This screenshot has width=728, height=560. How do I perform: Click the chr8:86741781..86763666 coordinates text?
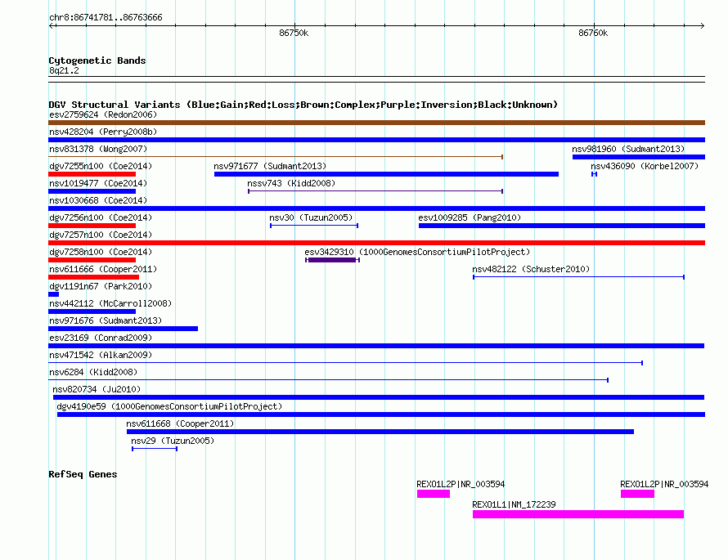[106, 17]
